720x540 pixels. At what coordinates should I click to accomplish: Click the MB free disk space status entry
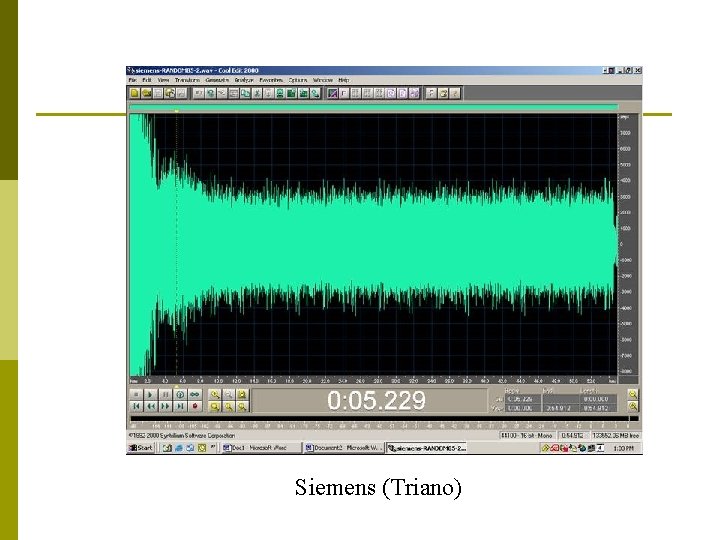click(616, 435)
